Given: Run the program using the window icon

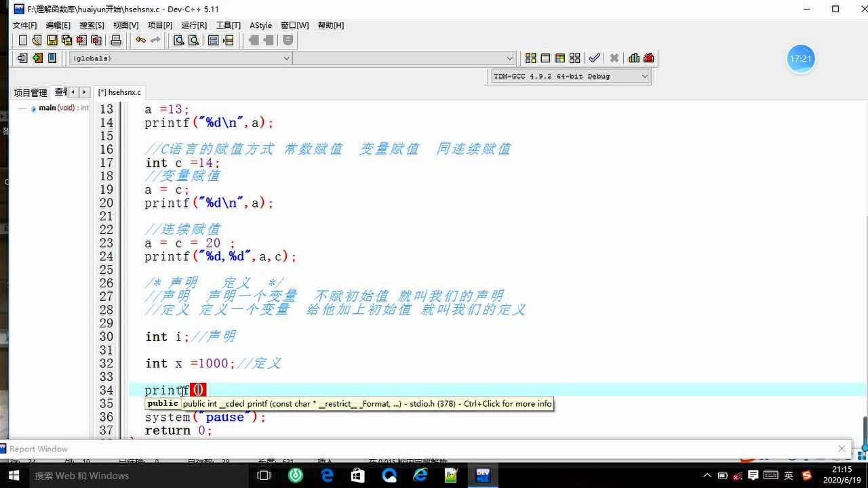Looking at the screenshot, I should (x=545, y=58).
